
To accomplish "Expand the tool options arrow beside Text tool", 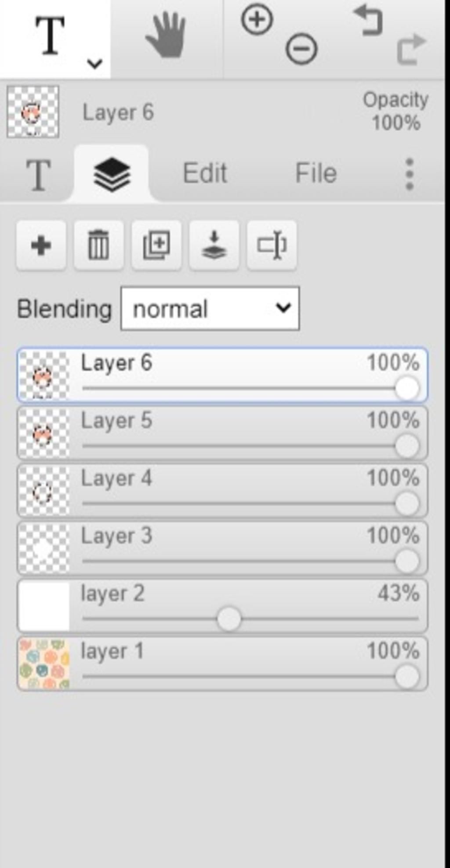I will click(94, 64).
